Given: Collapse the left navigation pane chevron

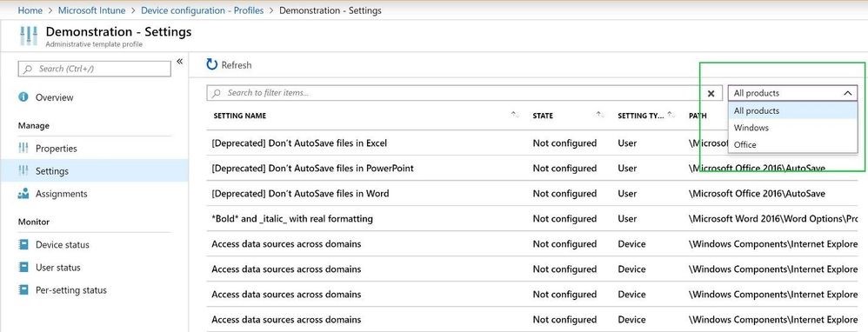Looking at the screenshot, I should tap(179, 62).
